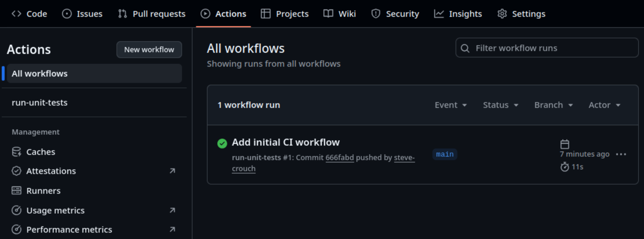Screen dimensions: 644x239
Task: Click the 'Management' section label
Action: 36,132
